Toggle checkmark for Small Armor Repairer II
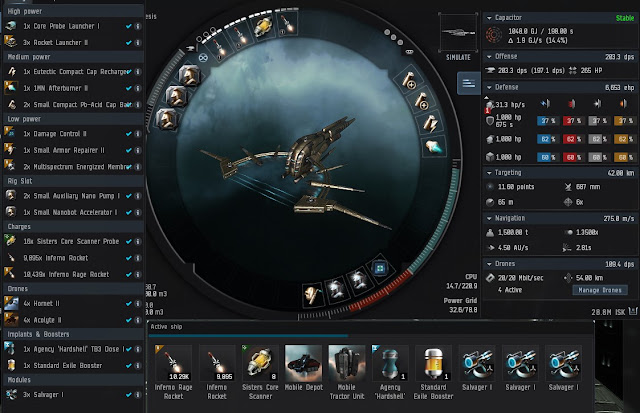 point(129,150)
